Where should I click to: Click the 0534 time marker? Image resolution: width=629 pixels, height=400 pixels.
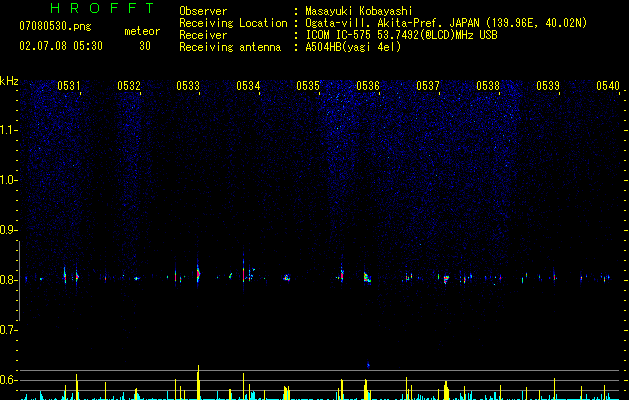pos(248,85)
